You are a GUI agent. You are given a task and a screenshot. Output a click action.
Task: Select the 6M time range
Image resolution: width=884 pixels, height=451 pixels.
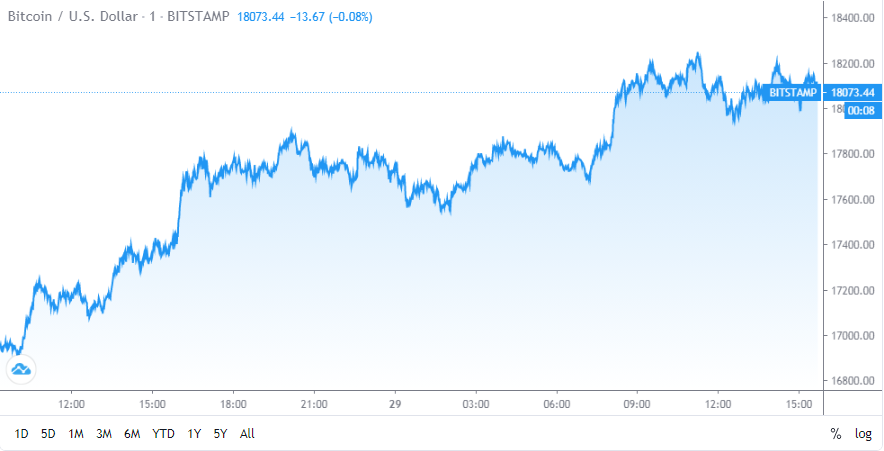[132, 434]
